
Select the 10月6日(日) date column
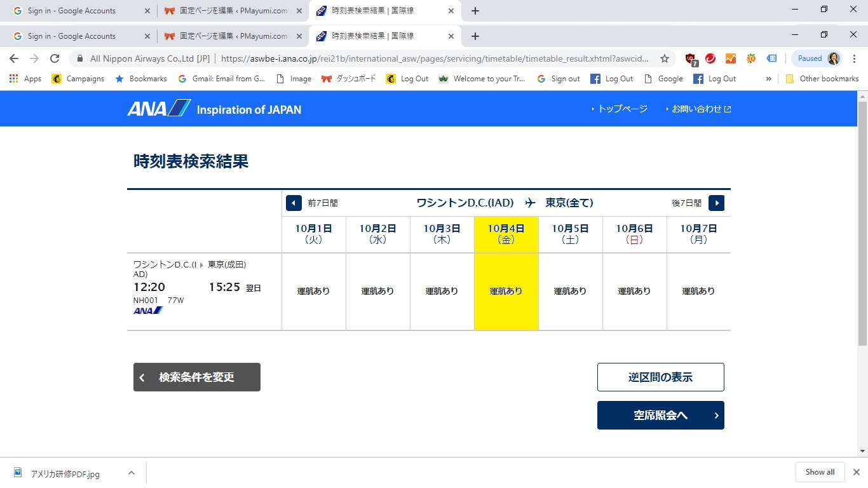point(634,234)
